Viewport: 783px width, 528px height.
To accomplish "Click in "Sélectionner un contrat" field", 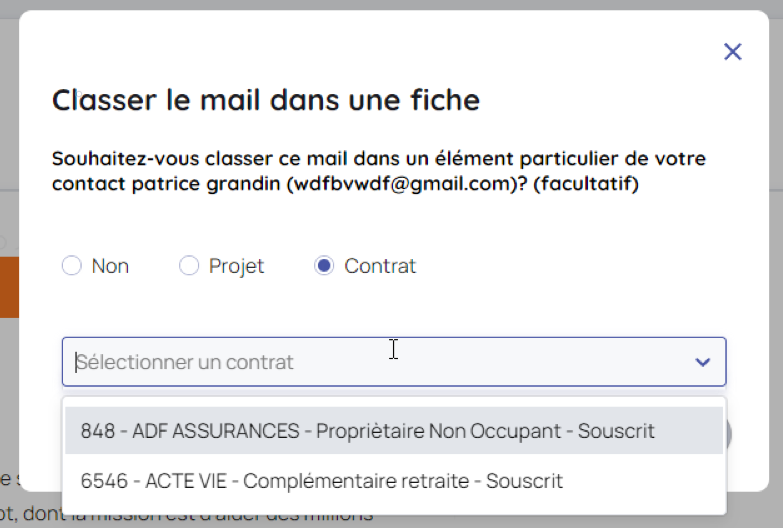I will click(x=300, y=362).
